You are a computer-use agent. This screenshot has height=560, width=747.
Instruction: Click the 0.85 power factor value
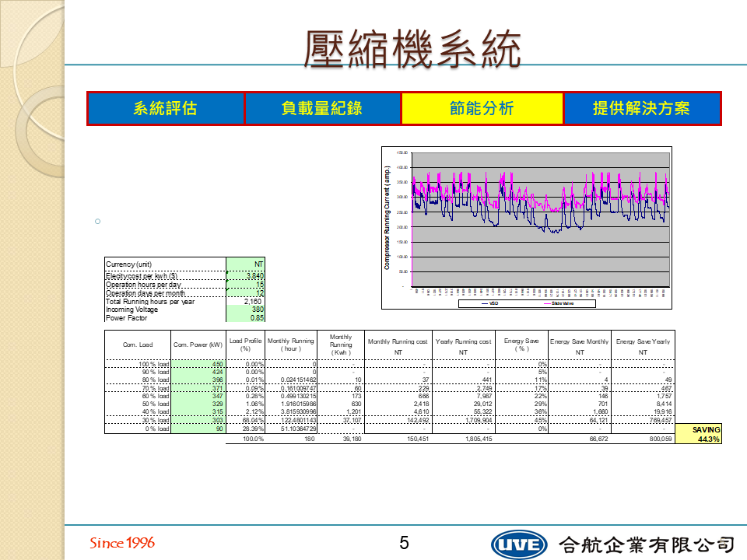coord(245,317)
